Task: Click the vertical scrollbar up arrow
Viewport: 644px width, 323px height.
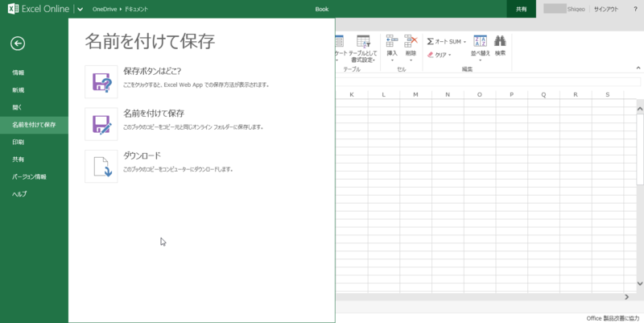Action: [x=640, y=109]
